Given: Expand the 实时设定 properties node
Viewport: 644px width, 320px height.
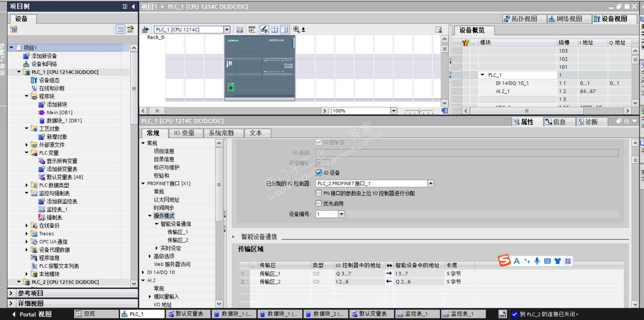Looking at the screenshot, I should (156, 248).
